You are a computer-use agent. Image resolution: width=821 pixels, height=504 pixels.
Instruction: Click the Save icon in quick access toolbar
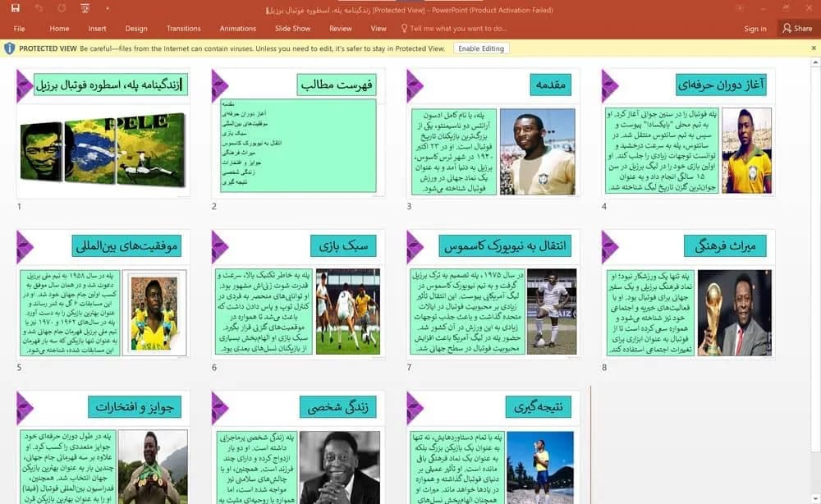tap(15, 8)
